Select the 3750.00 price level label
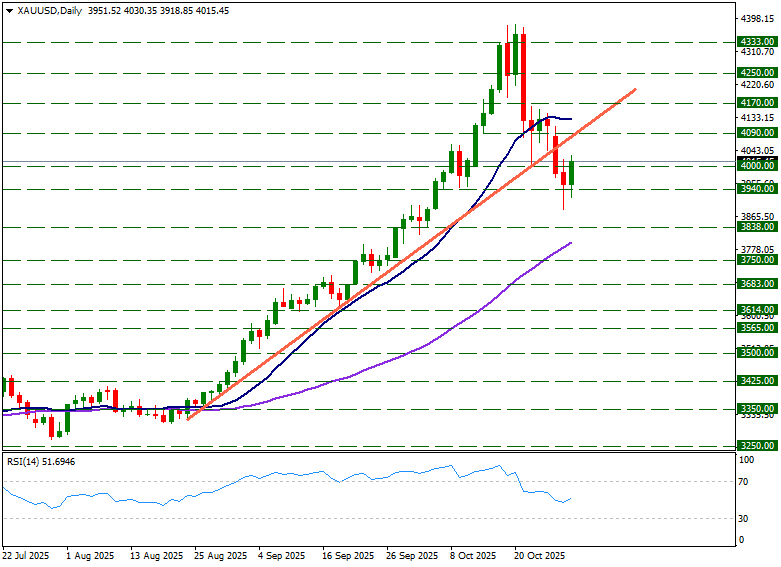 coord(756,259)
